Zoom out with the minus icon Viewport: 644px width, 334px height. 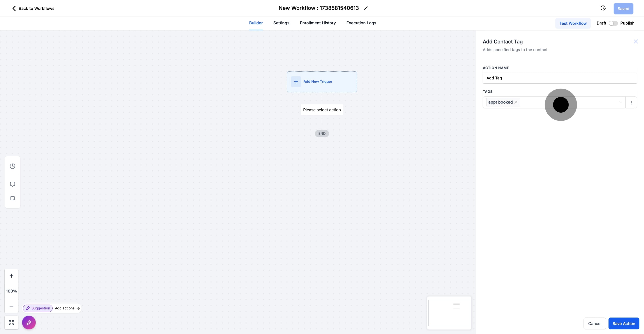11,306
